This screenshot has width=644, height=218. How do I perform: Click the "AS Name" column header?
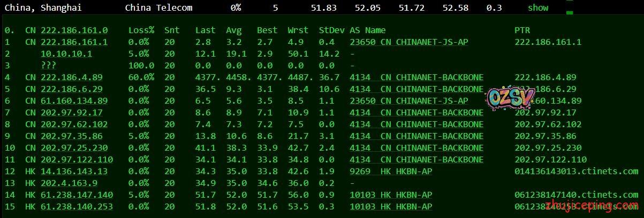367,30
